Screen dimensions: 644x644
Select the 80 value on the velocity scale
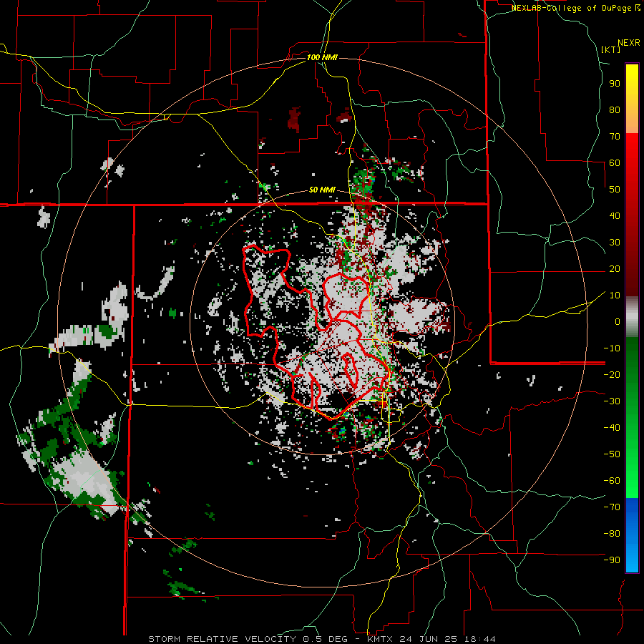(x=615, y=109)
